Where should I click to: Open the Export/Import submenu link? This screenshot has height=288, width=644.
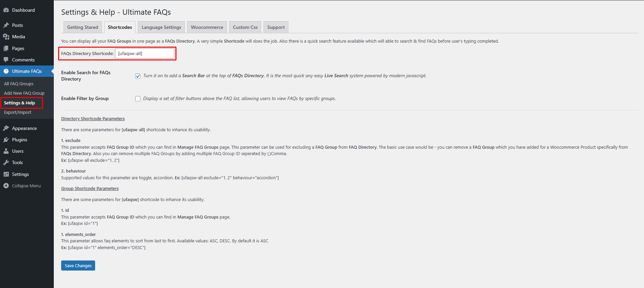17,112
